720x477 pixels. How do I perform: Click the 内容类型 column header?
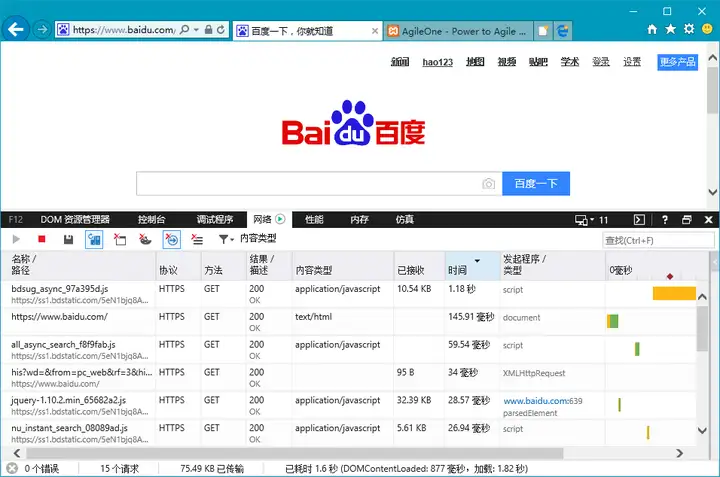pyautogui.click(x=343, y=265)
